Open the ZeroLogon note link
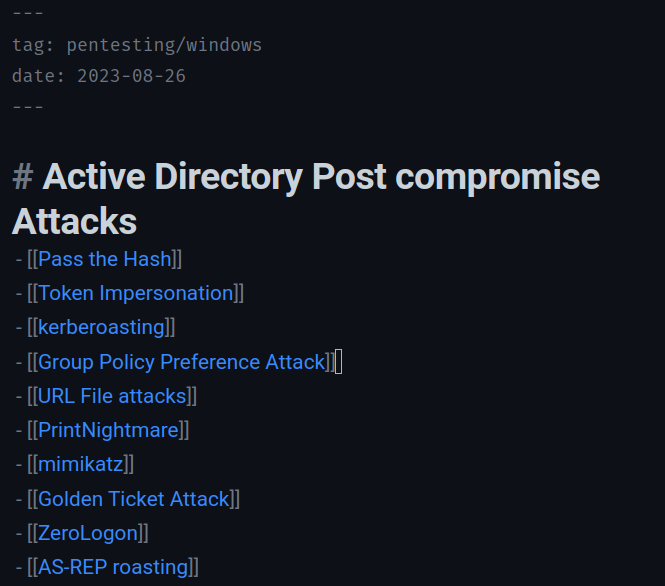 pyautogui.click(x=87, y=533)
